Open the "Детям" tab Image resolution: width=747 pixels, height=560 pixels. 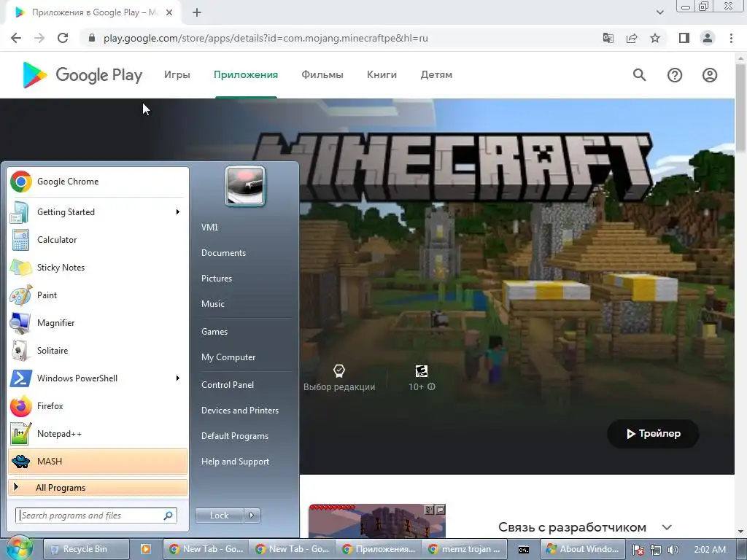tap(436, 75)
